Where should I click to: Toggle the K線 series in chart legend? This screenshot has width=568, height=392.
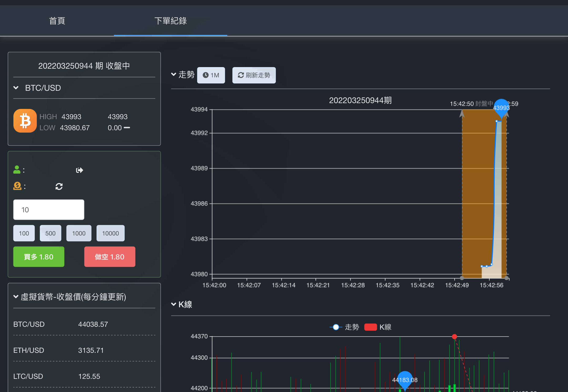(378, 327)
